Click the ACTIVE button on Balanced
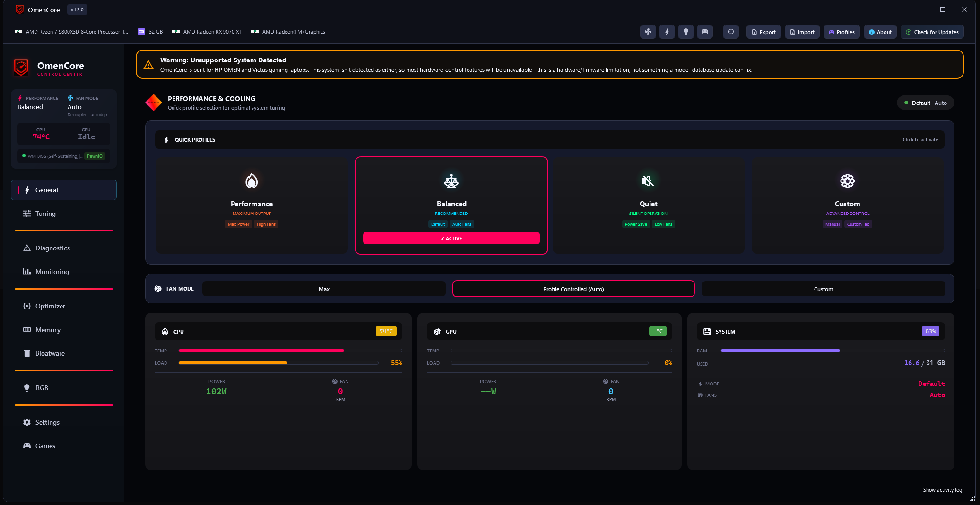Viewport: 980px width, 505px height. coord(451,238)
